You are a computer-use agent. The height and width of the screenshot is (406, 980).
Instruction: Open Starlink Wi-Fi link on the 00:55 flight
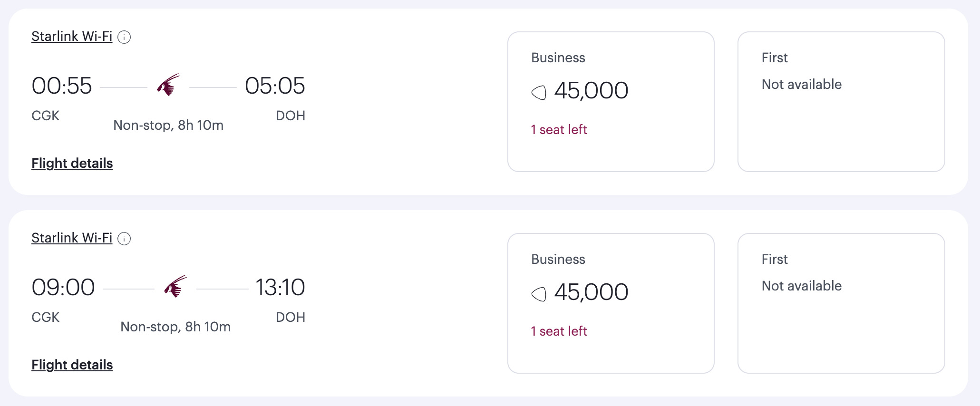pyautogui.click(x=72, y=37)
